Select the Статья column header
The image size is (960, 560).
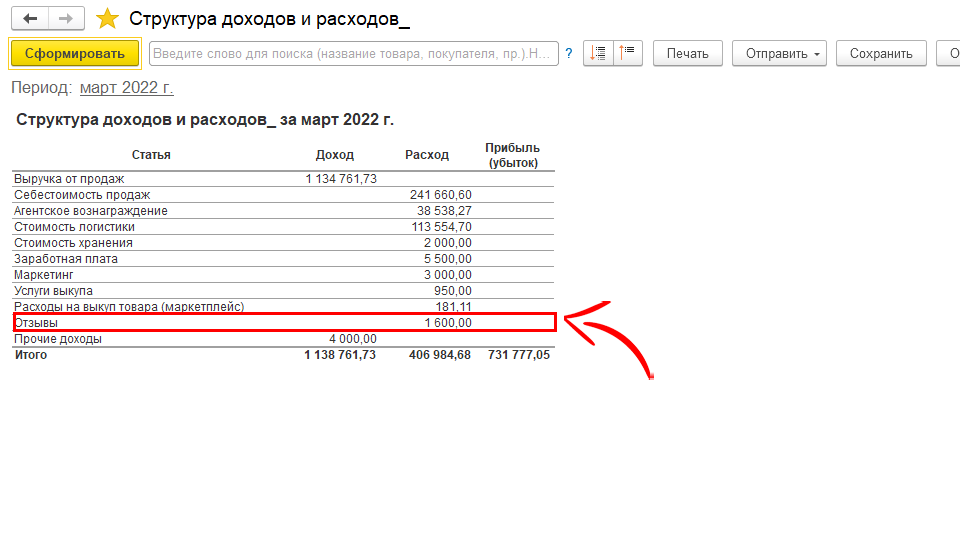[x=151, y=155]
